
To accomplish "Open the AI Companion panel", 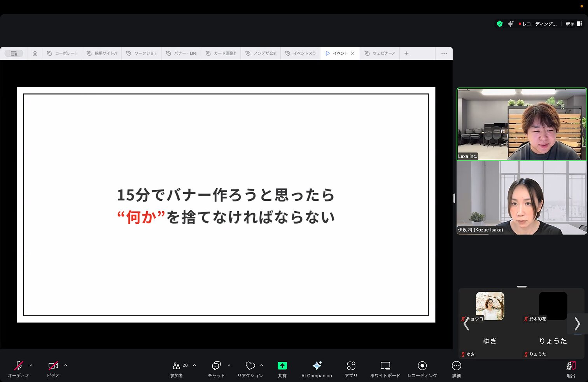I will (x=317, y=366).
